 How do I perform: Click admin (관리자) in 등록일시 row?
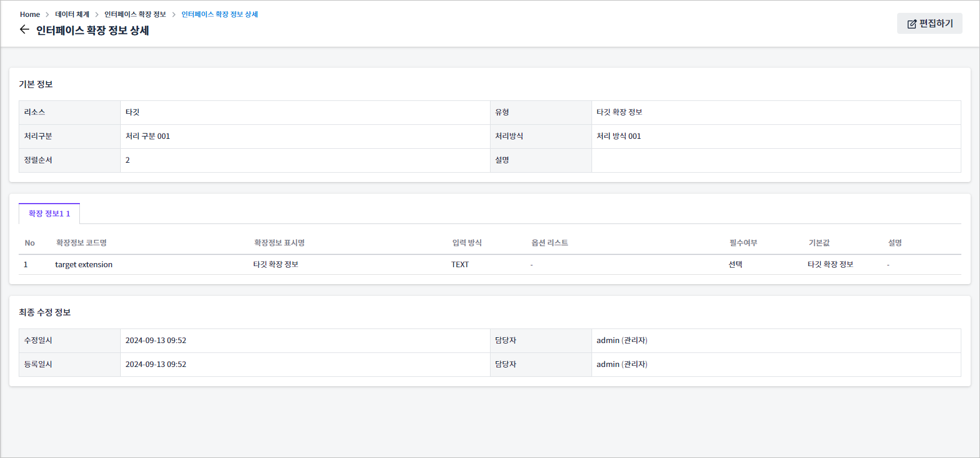pyautogui.click(x=622, y=364)
